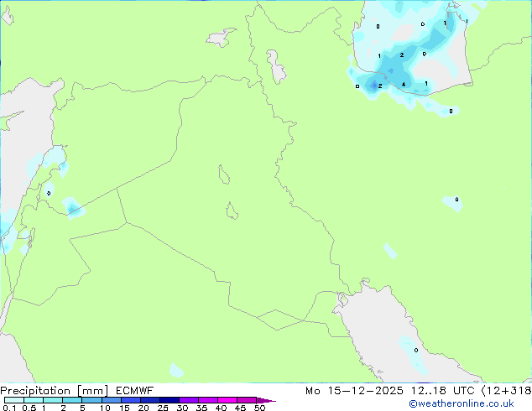Select the legend scale label 0.1
Viewport: 532px width, 411px height.
9,408
